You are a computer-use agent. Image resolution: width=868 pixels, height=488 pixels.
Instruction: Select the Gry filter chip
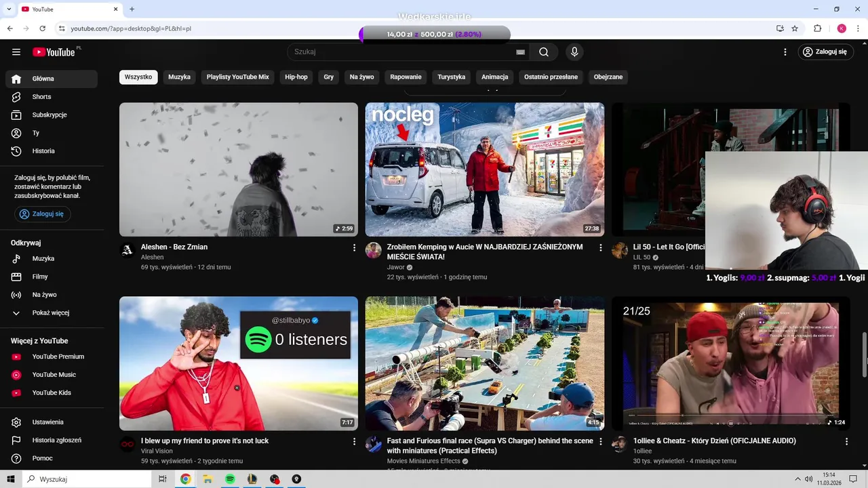329,77
